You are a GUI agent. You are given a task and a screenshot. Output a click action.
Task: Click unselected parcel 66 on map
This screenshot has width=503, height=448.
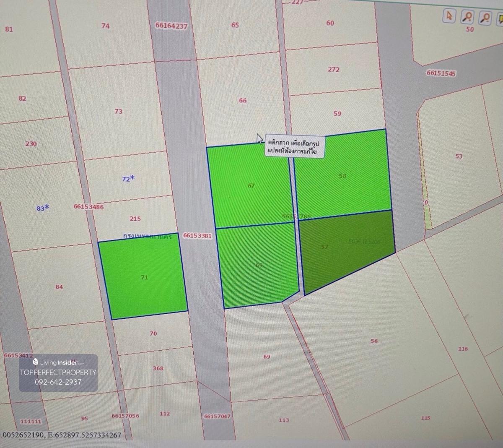coord(243,101)
